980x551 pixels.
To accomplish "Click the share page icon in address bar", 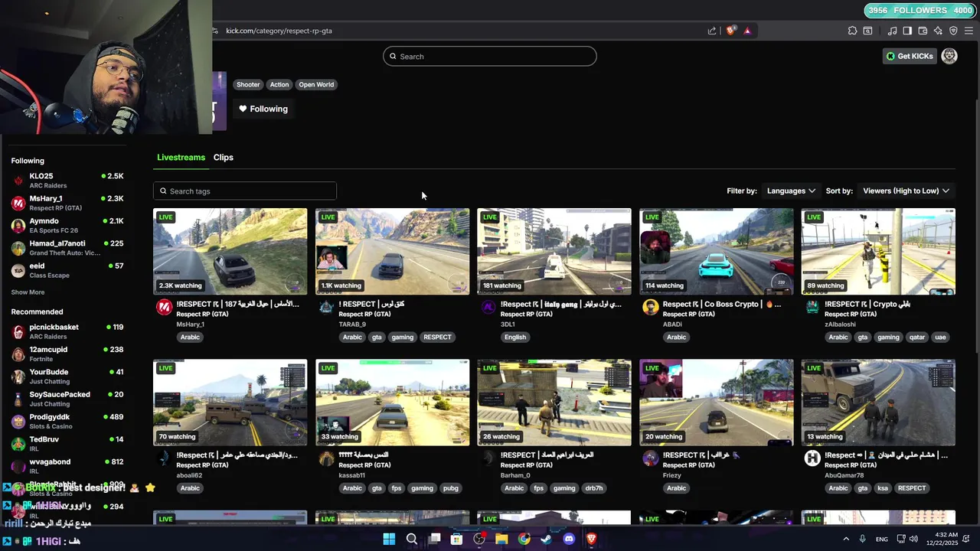I will [712, 31].
